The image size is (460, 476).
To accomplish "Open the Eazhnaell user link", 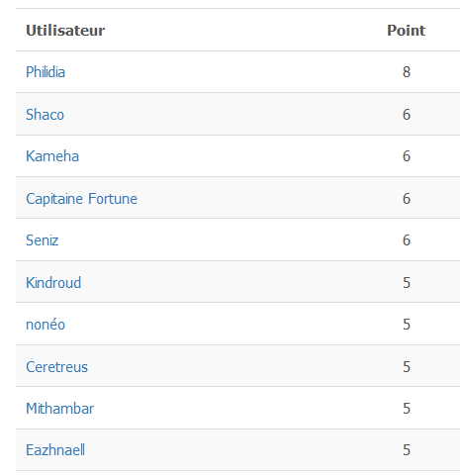I will (x=55, y=450).
